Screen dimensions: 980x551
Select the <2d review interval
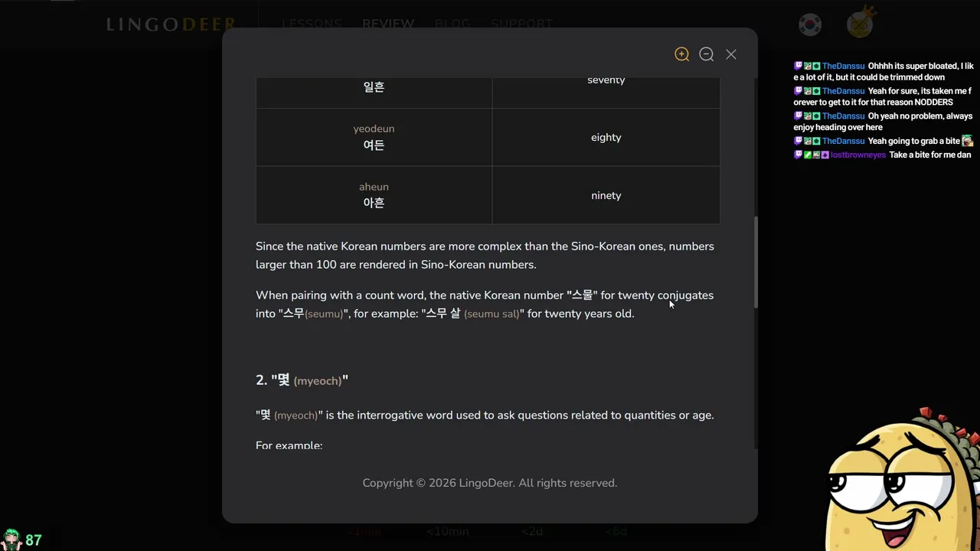pos(532,531)
